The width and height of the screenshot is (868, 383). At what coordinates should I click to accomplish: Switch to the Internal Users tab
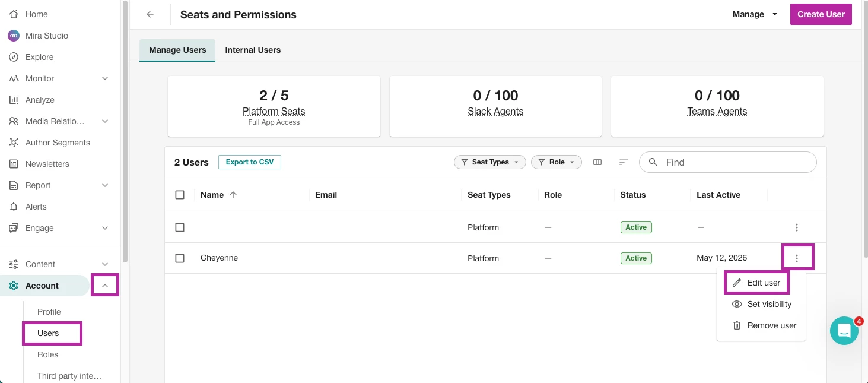253,50
